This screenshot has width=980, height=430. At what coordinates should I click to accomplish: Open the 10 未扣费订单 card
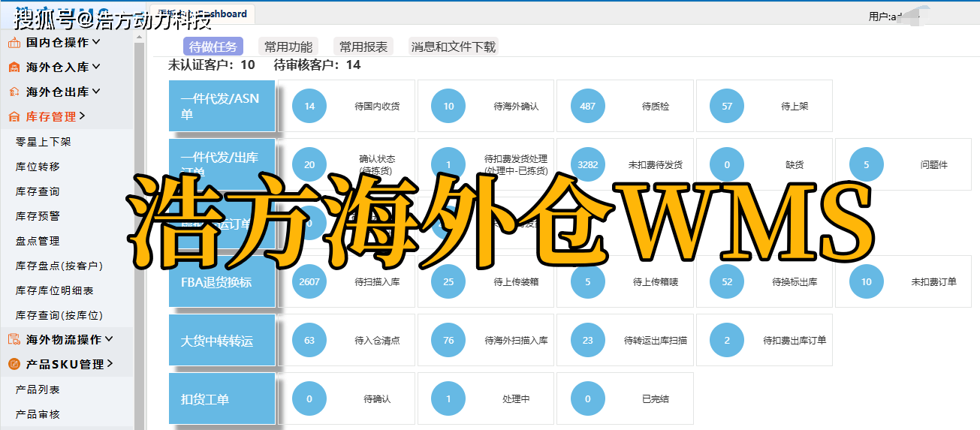903,281
